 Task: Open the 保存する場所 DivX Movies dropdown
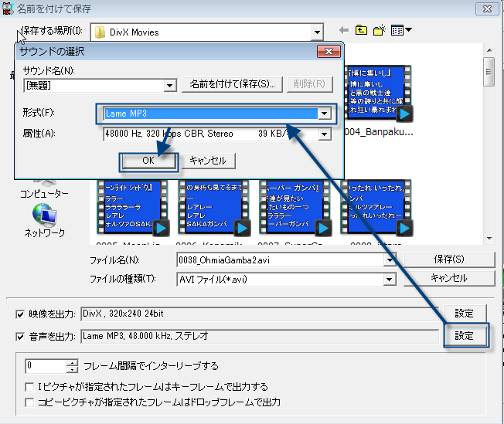tap(317, 32)
